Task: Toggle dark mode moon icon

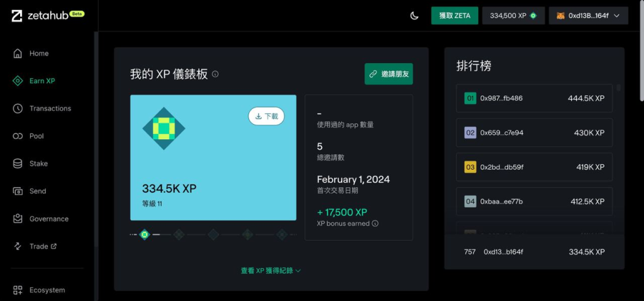Action: pyautogui.click(x=414, y=16)
